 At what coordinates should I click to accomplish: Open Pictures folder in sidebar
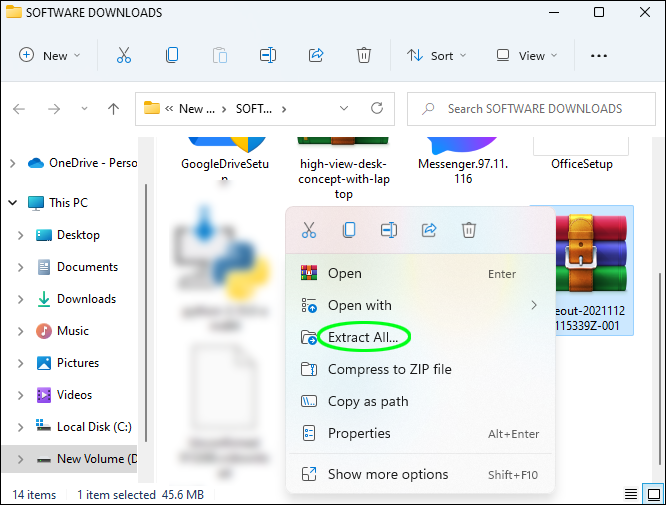(x=68, y=363)
